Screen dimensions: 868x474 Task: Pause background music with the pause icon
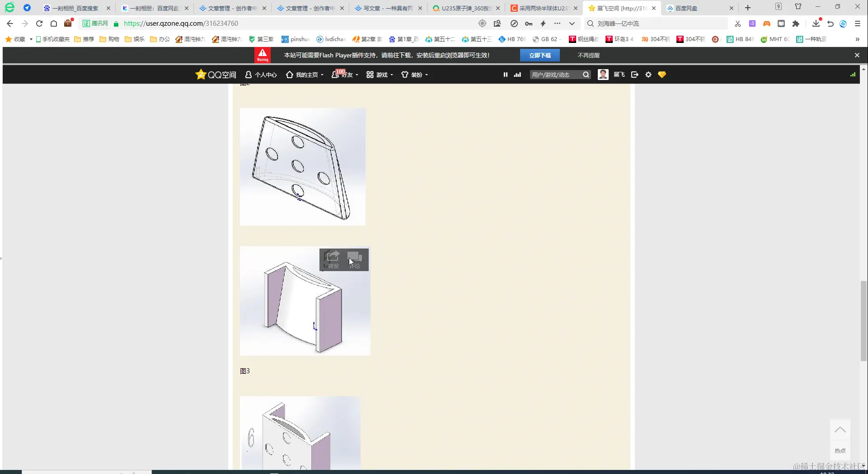click(506, 75)
